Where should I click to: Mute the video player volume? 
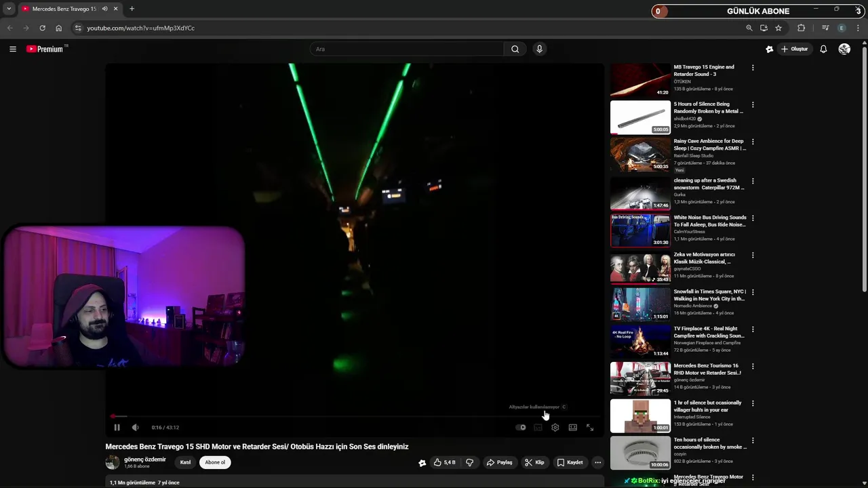[135, 428]
